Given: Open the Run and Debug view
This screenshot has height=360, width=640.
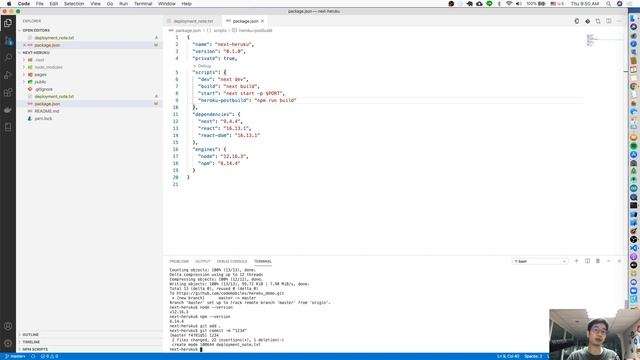Looking at the screenshot, I should coord(8,75).
